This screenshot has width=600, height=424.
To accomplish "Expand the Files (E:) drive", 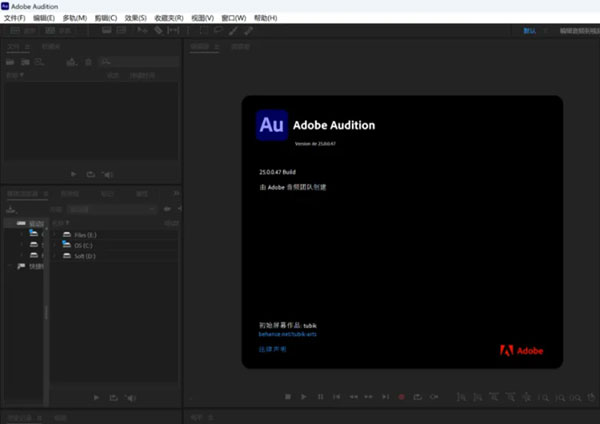I will (54, 234).
